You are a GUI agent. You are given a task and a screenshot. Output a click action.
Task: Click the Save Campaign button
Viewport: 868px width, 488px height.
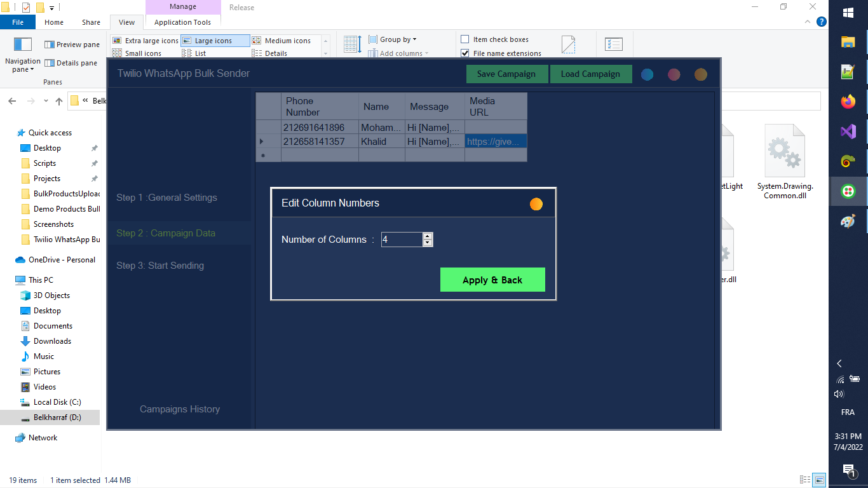tap(506, 74)
